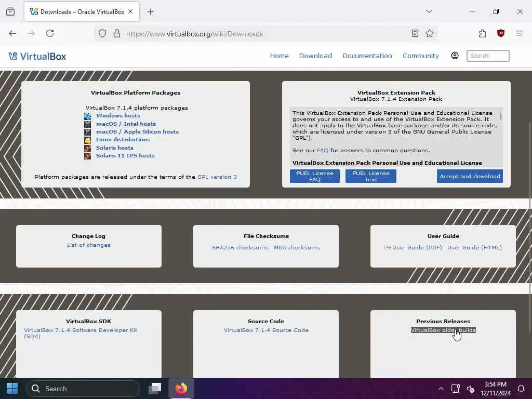This screenshot has height=399, width=532.
Task: Open Solaris 11 IPS hosts link
Action: click(126, 155)
